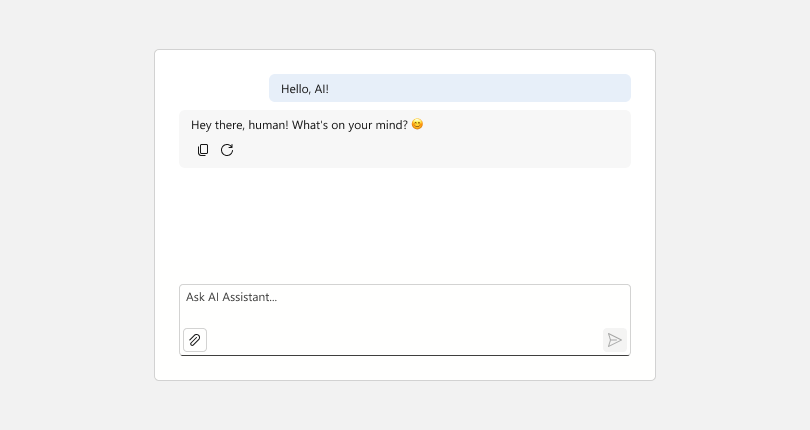Click card margin below the prompt box
Viewport: 810px width, 430px height.
404,368
